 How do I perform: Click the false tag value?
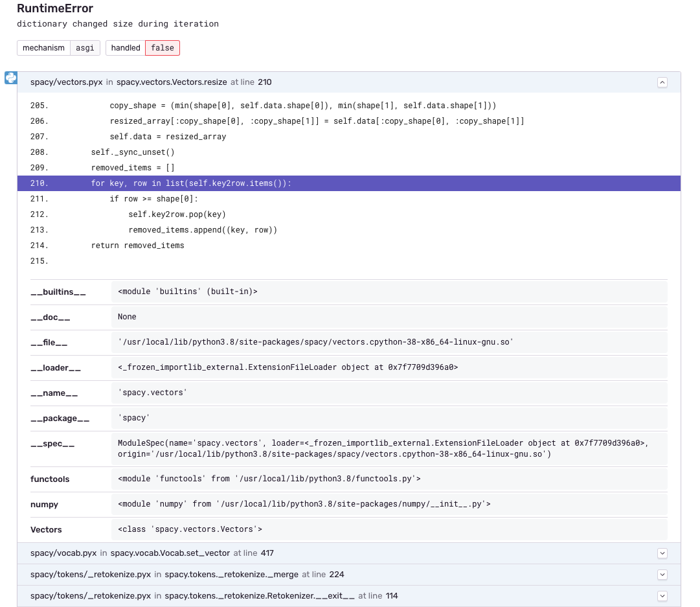tap(163, 48)
